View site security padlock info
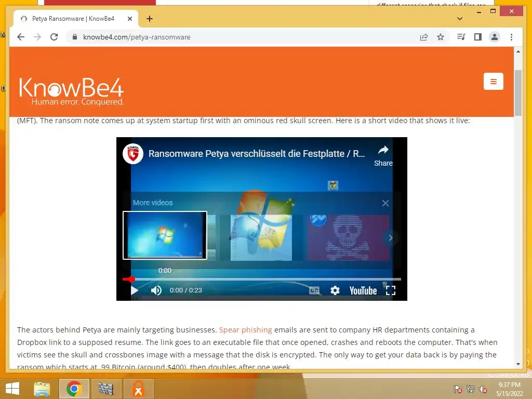Viewport: 532px width, 399px height. click(75, 37)
